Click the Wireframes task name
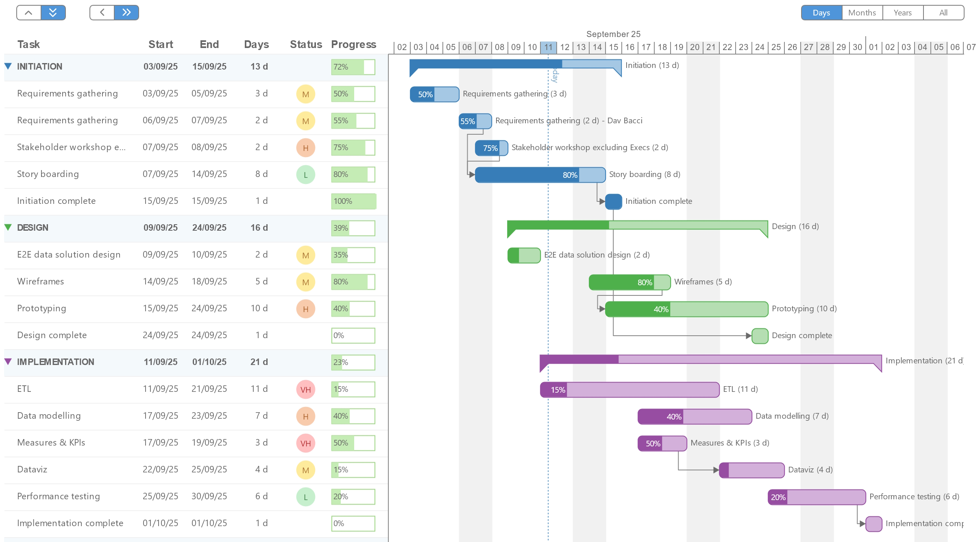Image resolution: width=980 pixels, height=542 pixels. 40,281
